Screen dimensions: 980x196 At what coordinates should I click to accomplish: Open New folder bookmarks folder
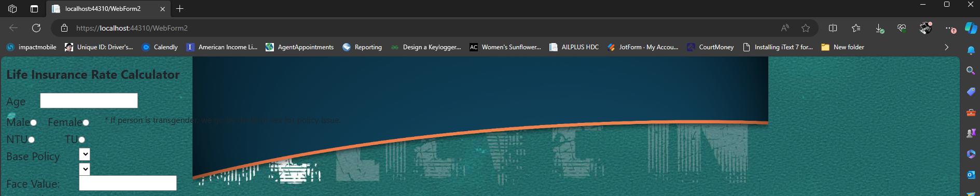click(843, 47)
